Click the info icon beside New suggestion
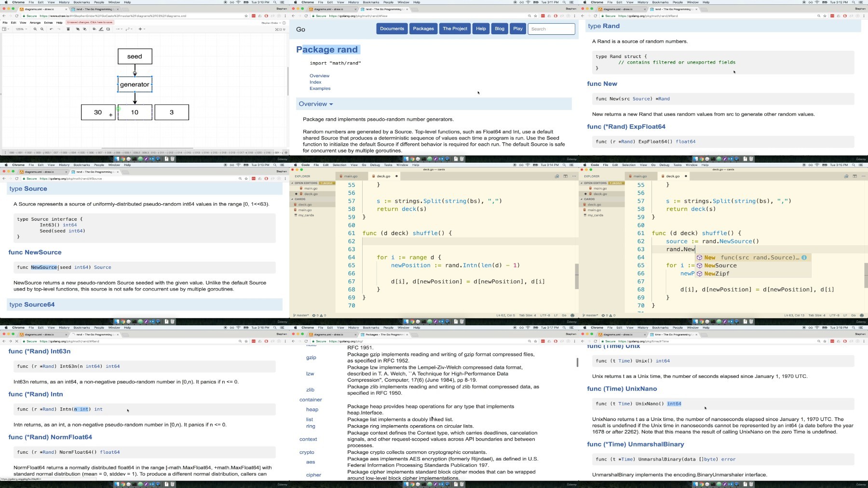 point(804,257)
